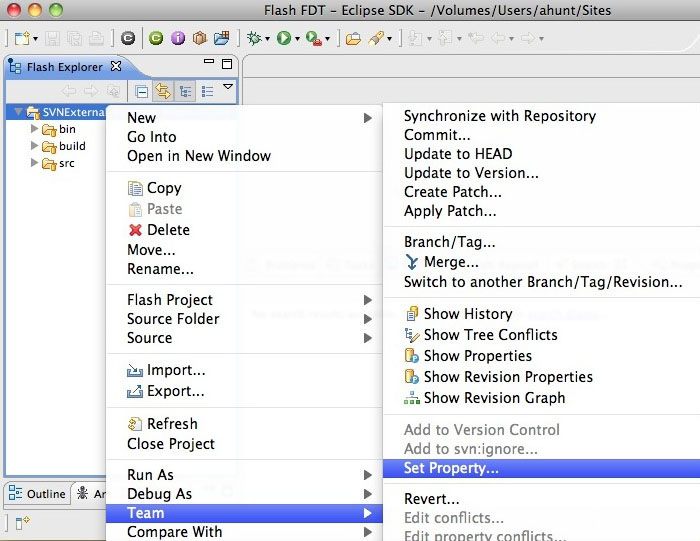Screen dimensions: 700x541
Task: Open the Flash Project submenu
Action: tap(244, 300)
